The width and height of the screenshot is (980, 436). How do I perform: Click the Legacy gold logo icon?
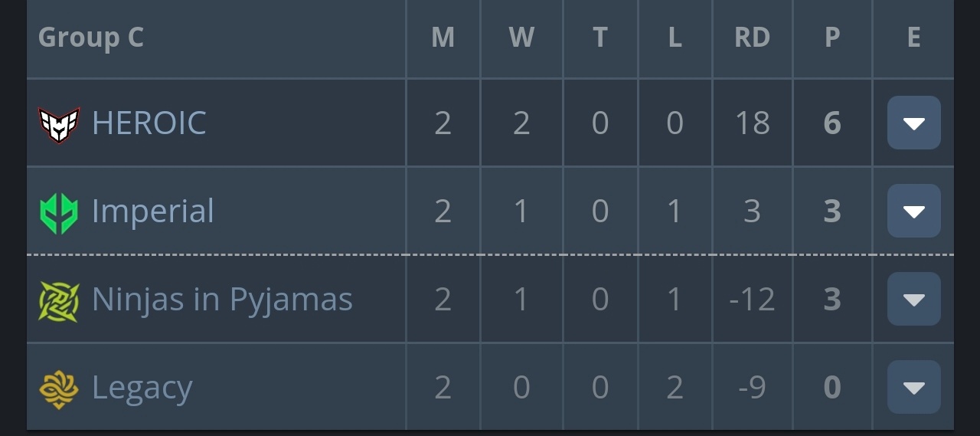(59, 388)
